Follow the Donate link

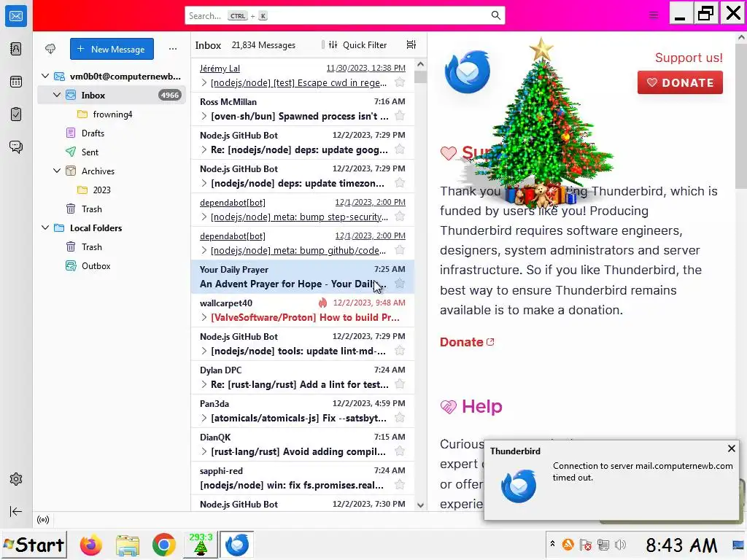click(x=467, y=342)
